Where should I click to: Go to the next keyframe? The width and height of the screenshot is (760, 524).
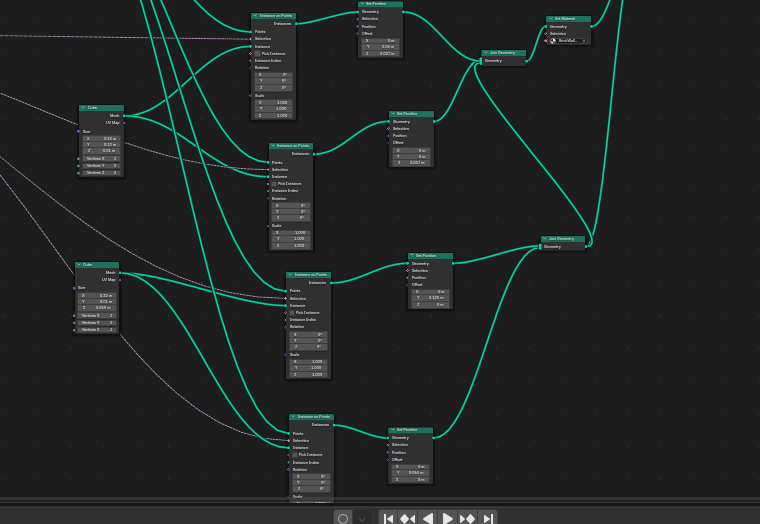[x=467, y=518]
